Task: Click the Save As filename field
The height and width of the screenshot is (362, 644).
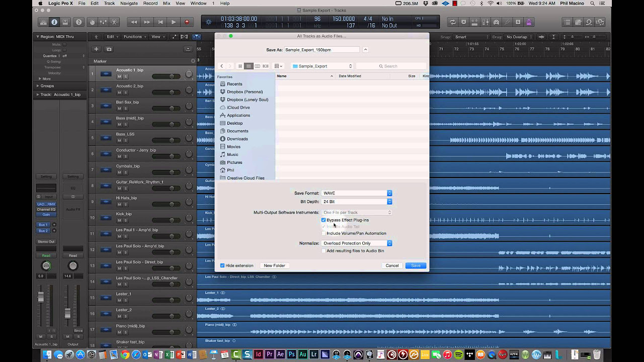Action: [x=322, y=50]
